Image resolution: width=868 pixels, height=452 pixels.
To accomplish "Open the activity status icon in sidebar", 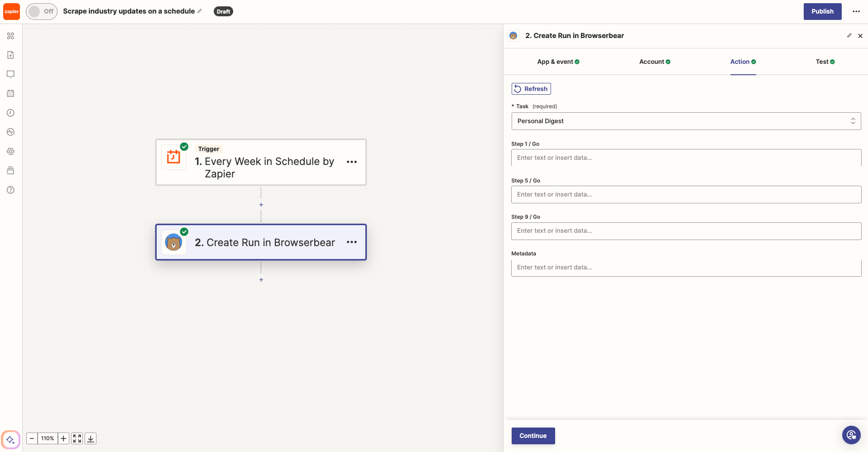I will [x=10, y=132].
